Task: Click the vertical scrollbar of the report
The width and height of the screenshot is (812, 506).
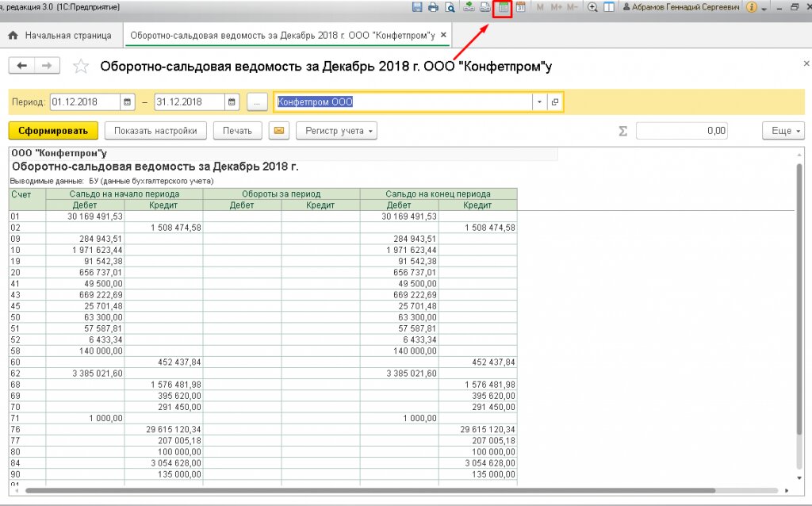Action: click(799, 297)
